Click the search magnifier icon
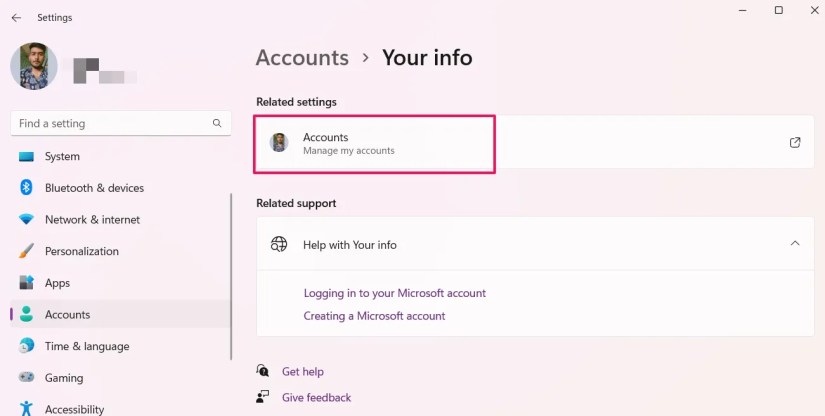Image resolution: width=825 pixels, height=416 pixels. (x=217, y=123)
